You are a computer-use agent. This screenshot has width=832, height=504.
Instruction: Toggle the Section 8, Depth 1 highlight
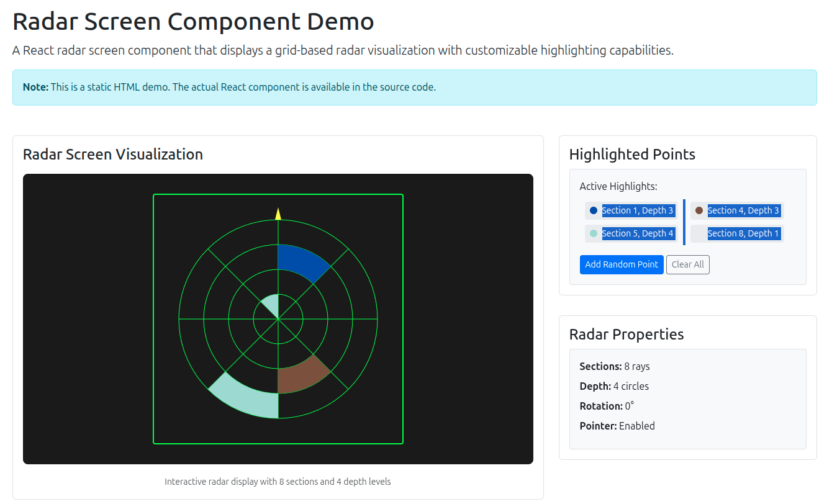[x=743, y=233]
